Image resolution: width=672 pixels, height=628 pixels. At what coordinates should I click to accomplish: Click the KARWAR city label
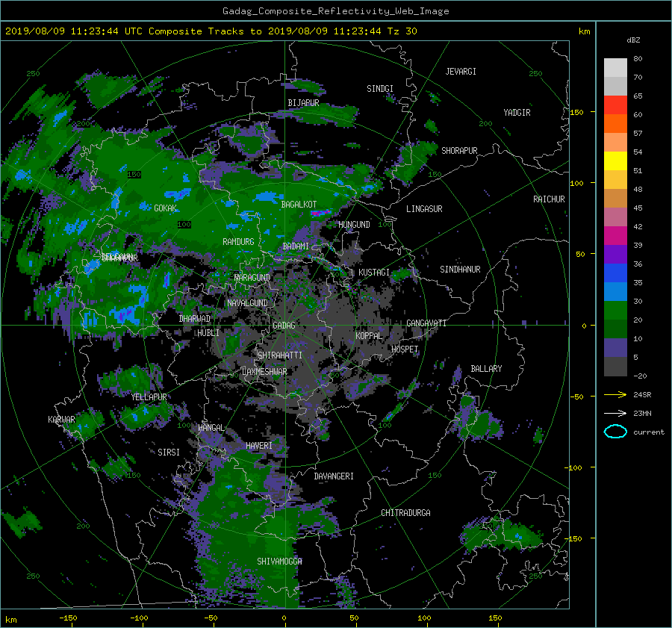click(x=61, y=420)
